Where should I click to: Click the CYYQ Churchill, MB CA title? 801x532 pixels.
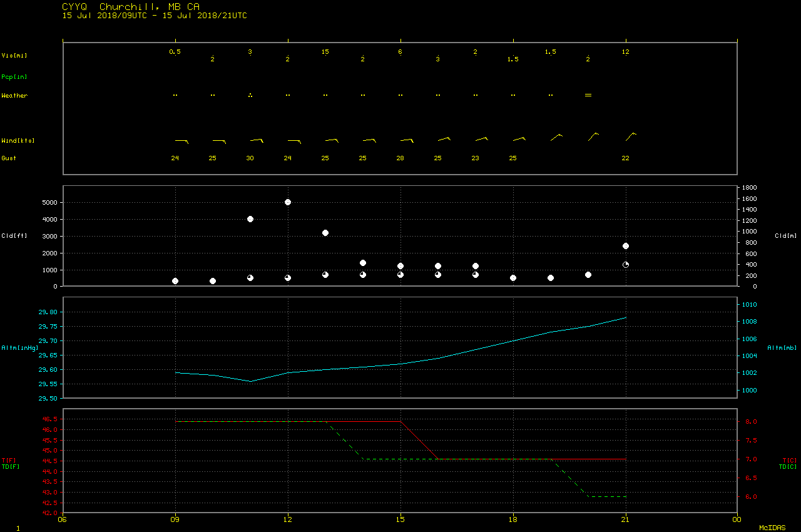[x=131, y=6]
